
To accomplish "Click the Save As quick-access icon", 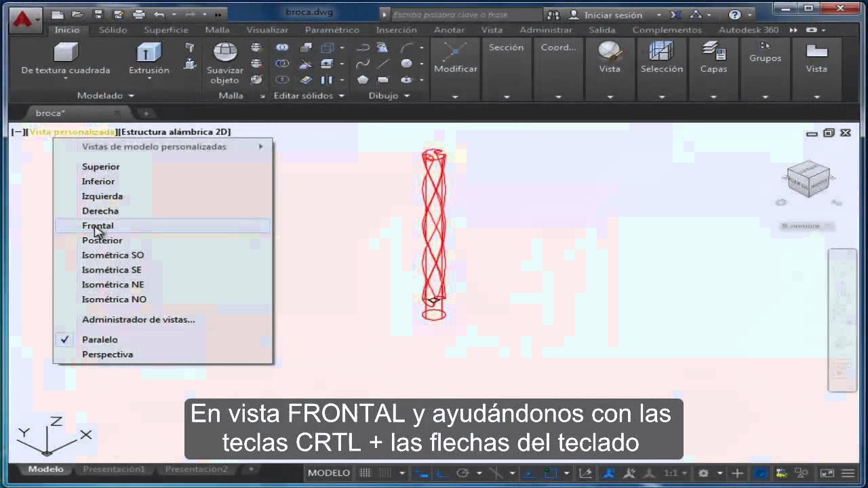I will pos(118,14).
